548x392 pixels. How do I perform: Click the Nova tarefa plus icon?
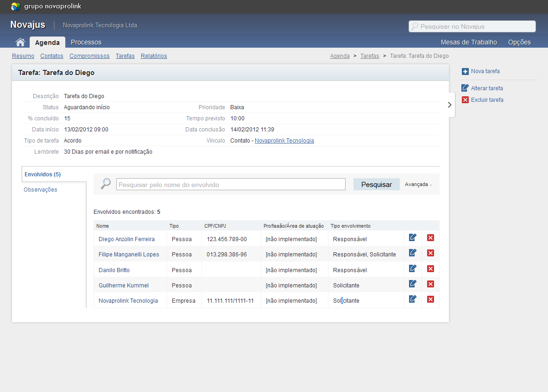click(x=465, y=71)
